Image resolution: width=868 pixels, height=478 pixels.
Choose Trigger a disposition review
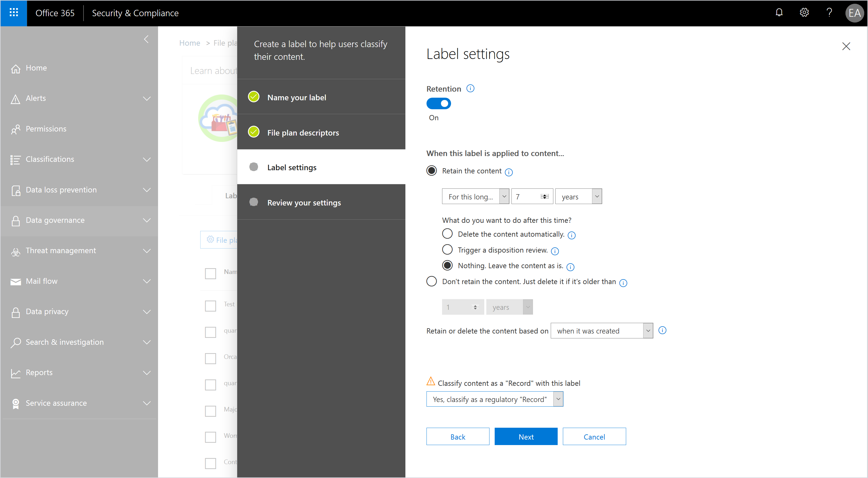(447, 249)
